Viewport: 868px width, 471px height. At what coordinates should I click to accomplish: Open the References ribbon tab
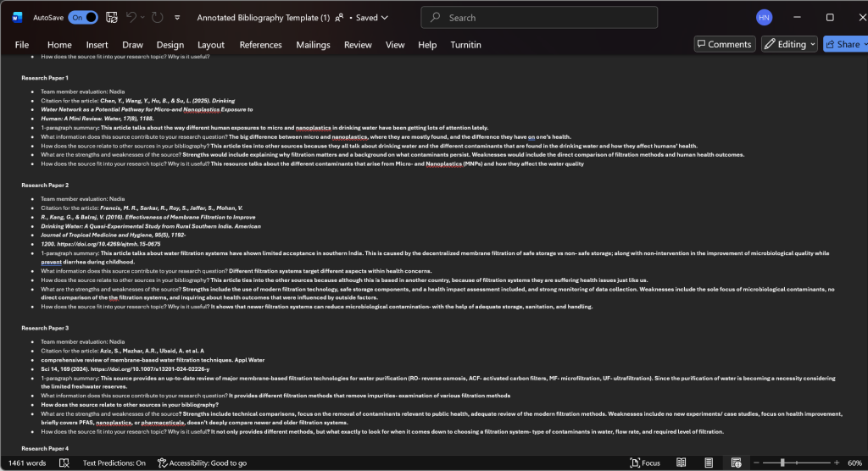click(x=260, y=45)
